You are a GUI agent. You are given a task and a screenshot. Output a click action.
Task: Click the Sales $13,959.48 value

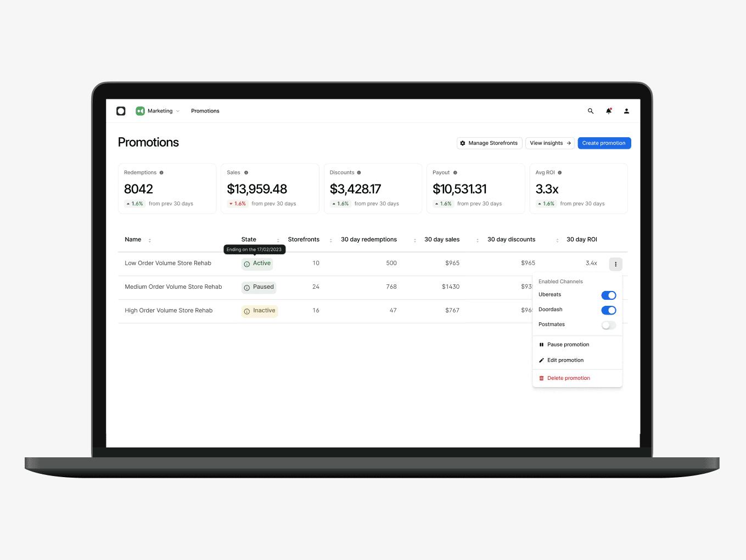click(257, 189)
